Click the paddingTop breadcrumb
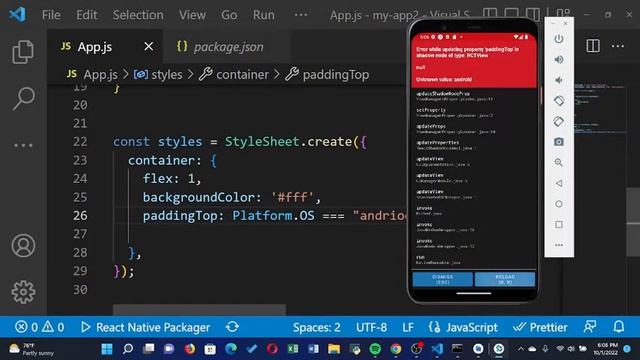 point(327,74)
